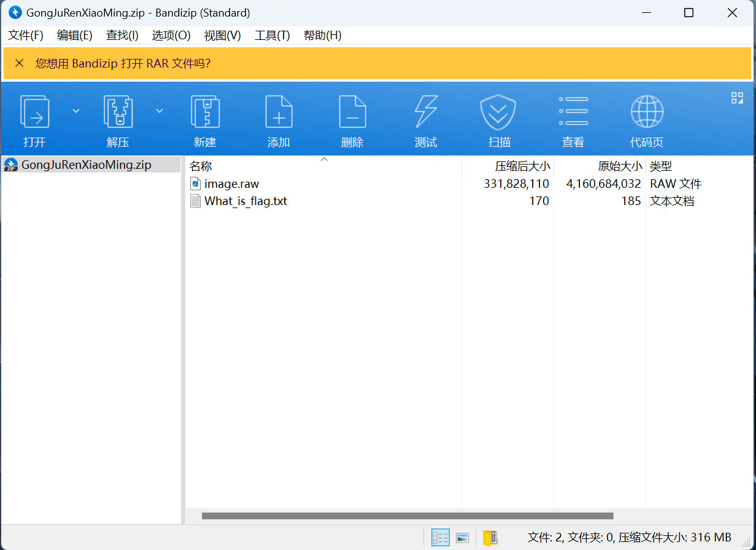
Task: Minimize the Bandizip window
Action: tap(645, 12)
